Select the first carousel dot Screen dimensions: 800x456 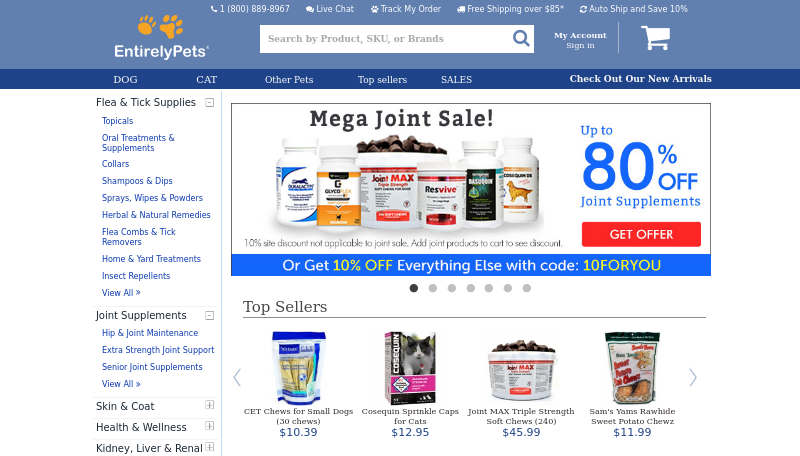coord(414,288)
